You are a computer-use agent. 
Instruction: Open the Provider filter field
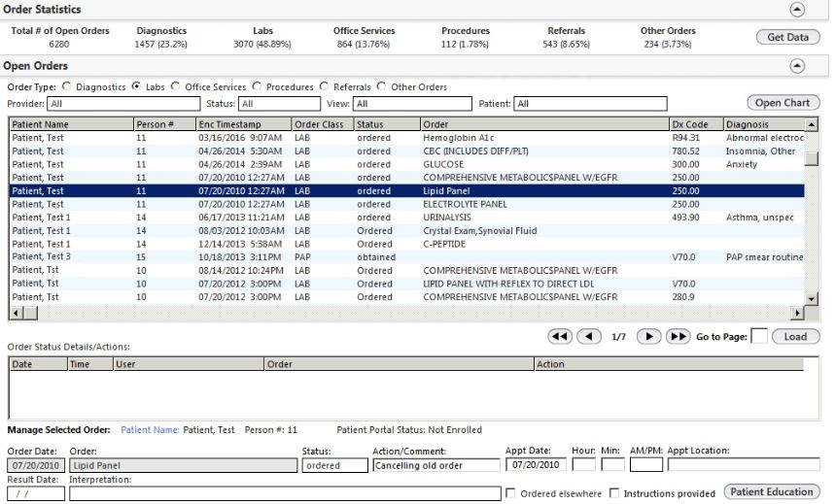point(123,104)
